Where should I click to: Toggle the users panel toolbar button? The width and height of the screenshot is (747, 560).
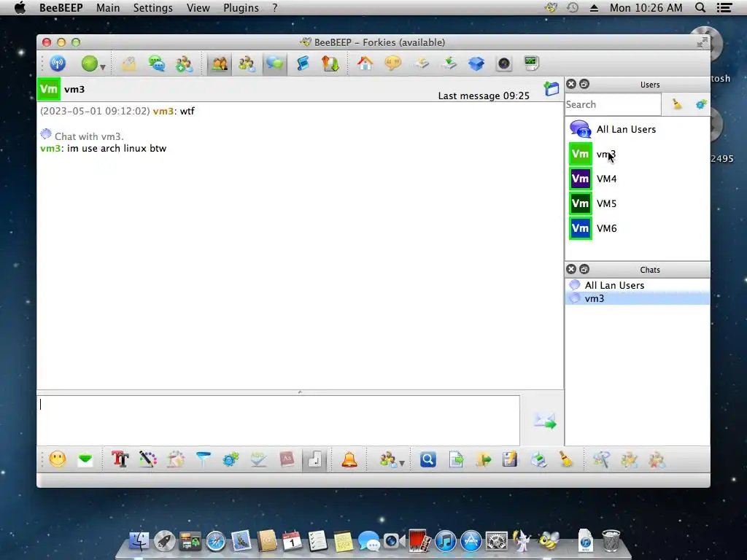pyautogui.click(x=220, y=63)
